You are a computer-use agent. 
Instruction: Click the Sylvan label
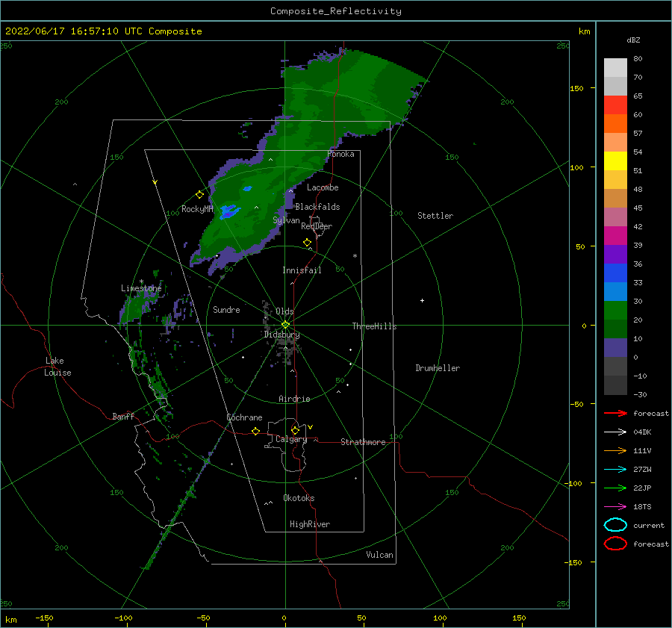coord(286,220)
